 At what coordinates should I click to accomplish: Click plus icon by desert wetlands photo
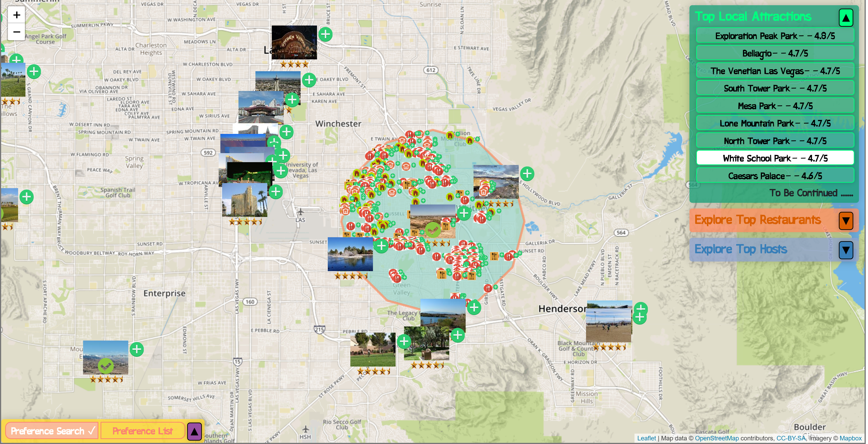pyautogui.click(x=527, y=174)
